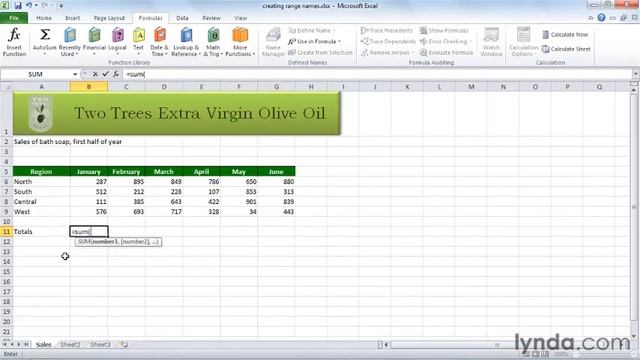Image resolution: width=640 pixels, height=360 pixels.
Task: Click inside the formula bar input
Action: [x=378, y=74]
